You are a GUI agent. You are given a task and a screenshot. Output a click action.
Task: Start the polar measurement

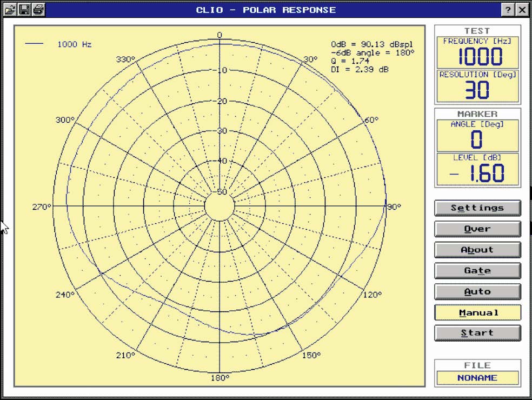pyautogui.click(x=477, y=333)
